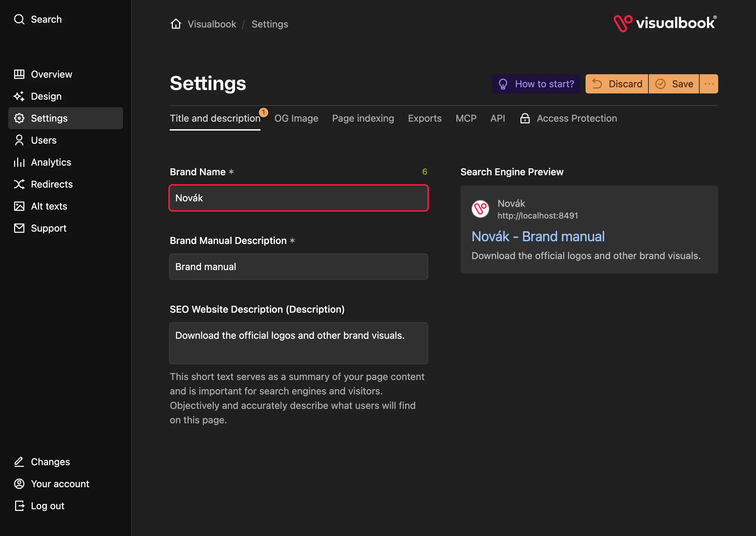The width and height of the screenshot is (756, 536).
Task: Click the Settings gear icon in sidebar
Action: 19,118
